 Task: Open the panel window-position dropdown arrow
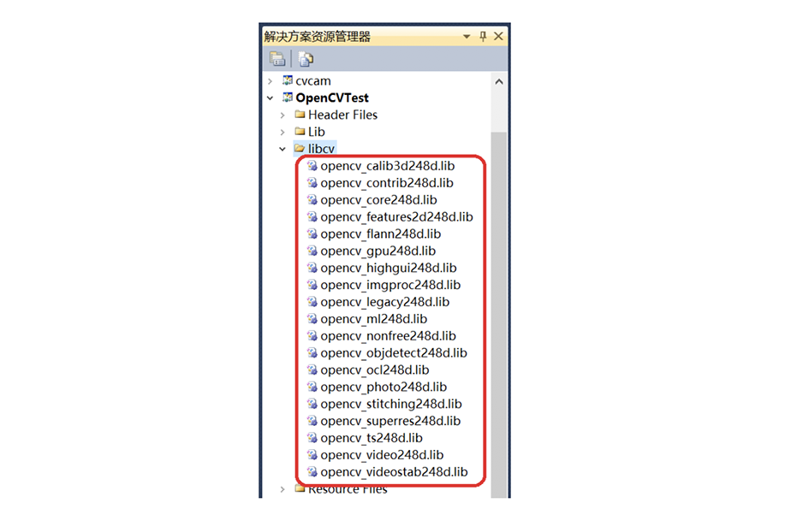467,36
